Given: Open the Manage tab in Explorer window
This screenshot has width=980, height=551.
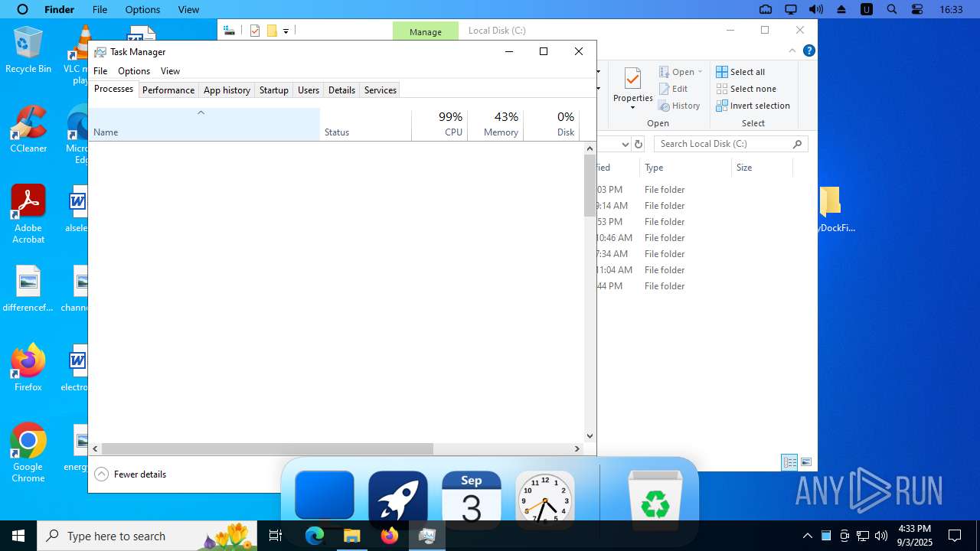Looking at the screenshot, I should tap(426, 31).
